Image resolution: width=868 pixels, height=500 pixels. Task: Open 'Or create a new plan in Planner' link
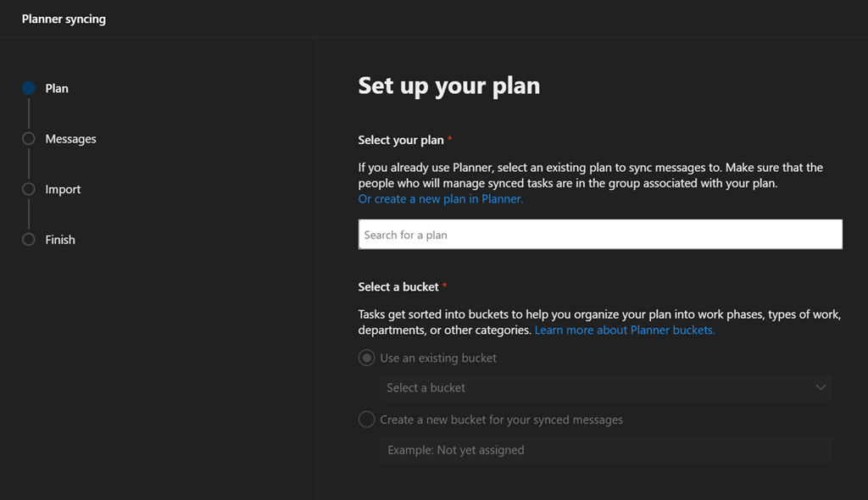click(x=440, y=199)
